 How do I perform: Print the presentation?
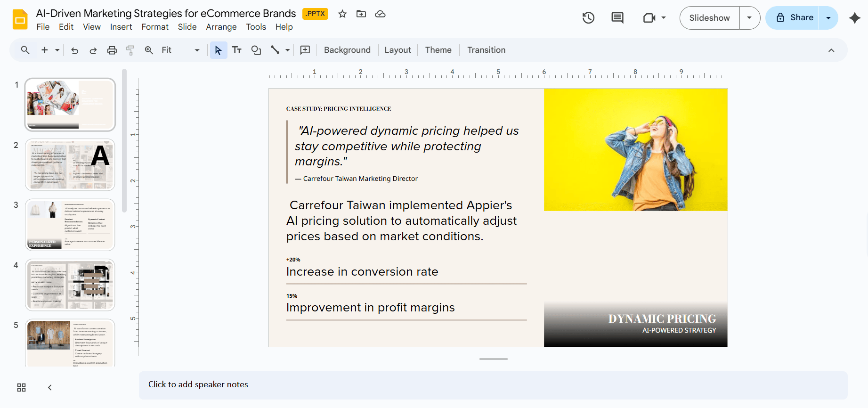coord(112,50)
